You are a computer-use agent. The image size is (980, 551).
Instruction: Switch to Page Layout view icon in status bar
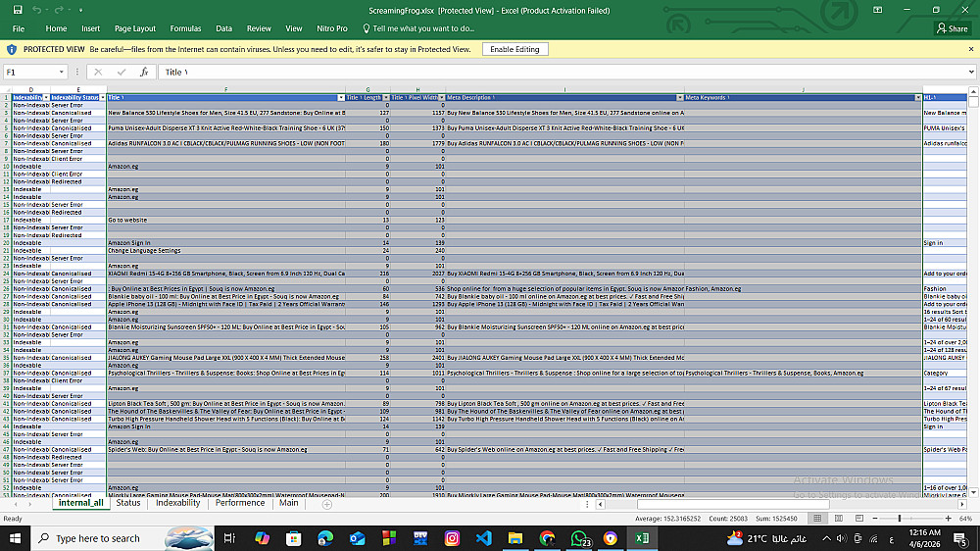point(839,519)
